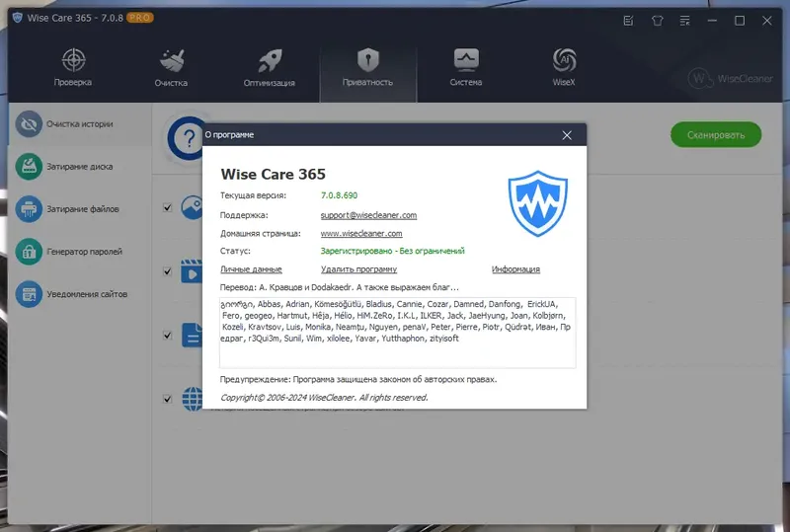Click the Перевод: А. Кравцов credits line
Screen dimensions: 790x532
click(x=339, y=287)
